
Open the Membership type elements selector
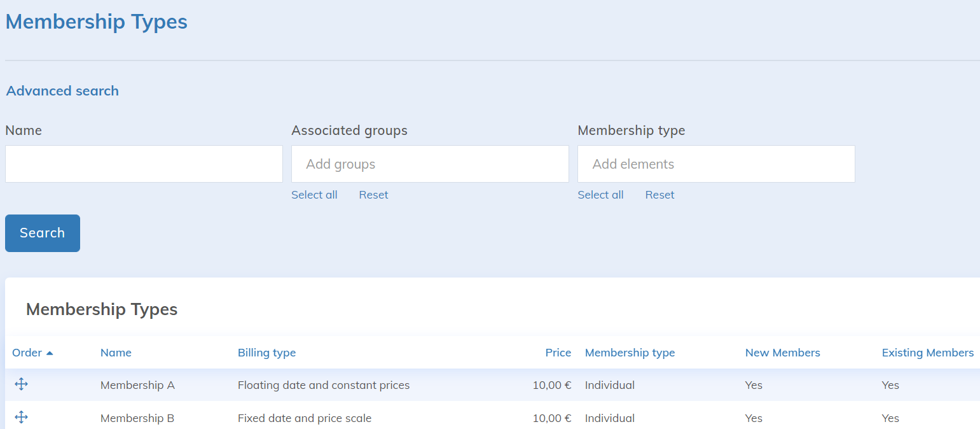click(x=716, y=164)
